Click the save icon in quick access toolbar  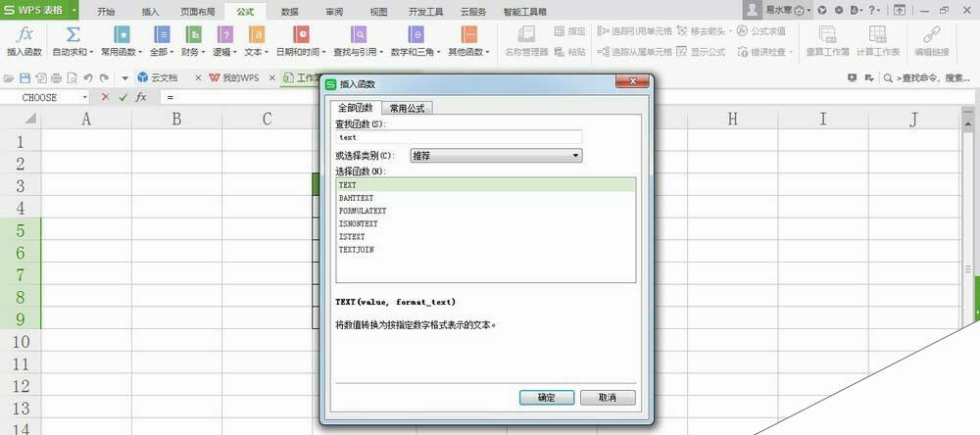point(25,78)
